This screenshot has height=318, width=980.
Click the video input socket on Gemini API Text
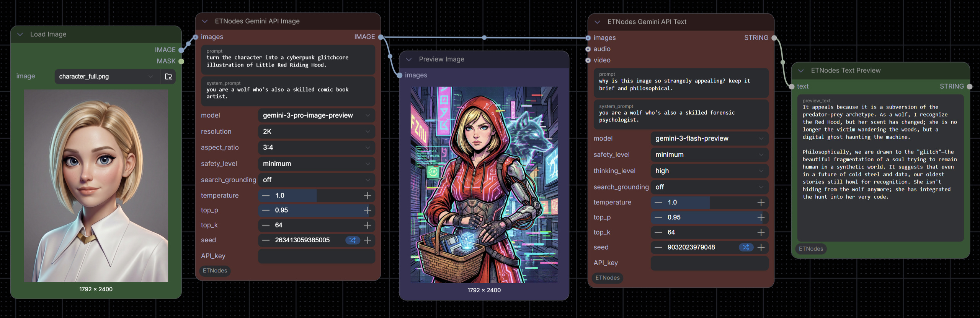click(588, 60)
